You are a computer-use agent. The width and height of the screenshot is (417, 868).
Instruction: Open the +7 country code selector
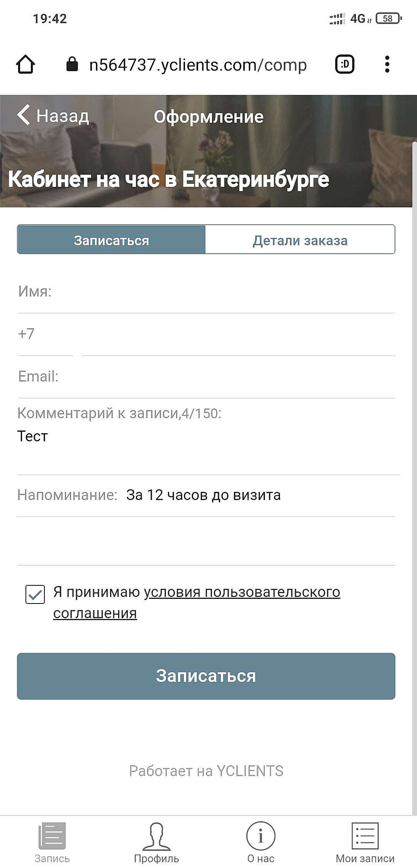click(45, 334)
